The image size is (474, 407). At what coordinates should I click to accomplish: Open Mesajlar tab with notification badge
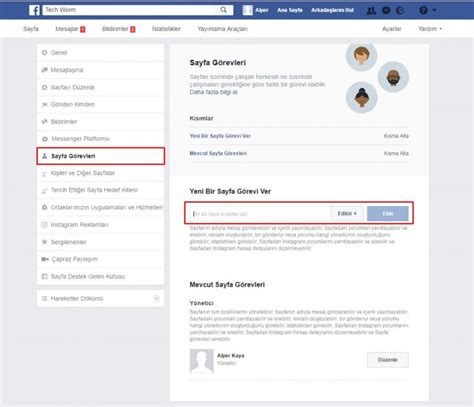click(x=70, y=29)
